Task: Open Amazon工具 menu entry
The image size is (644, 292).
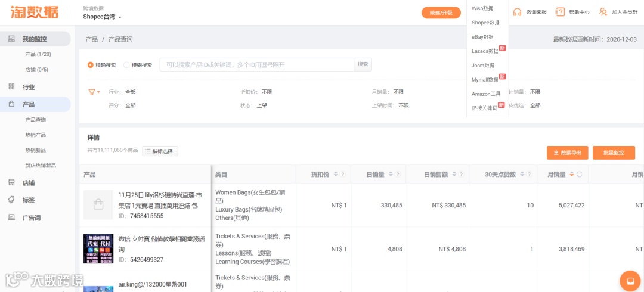Action: coord(486,94)
